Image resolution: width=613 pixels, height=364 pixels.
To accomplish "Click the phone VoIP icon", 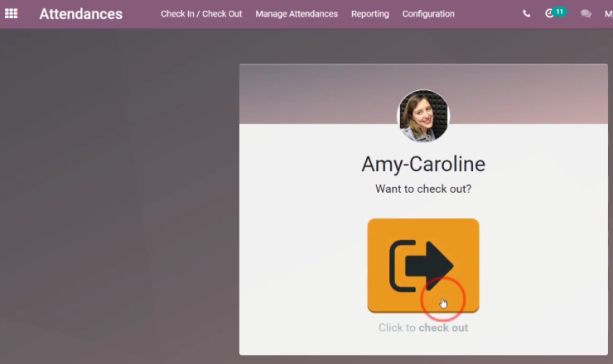I will [527, 14].
